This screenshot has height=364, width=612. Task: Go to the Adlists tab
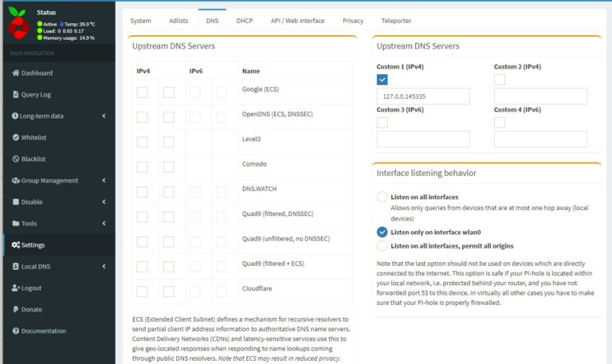point(178,21)
